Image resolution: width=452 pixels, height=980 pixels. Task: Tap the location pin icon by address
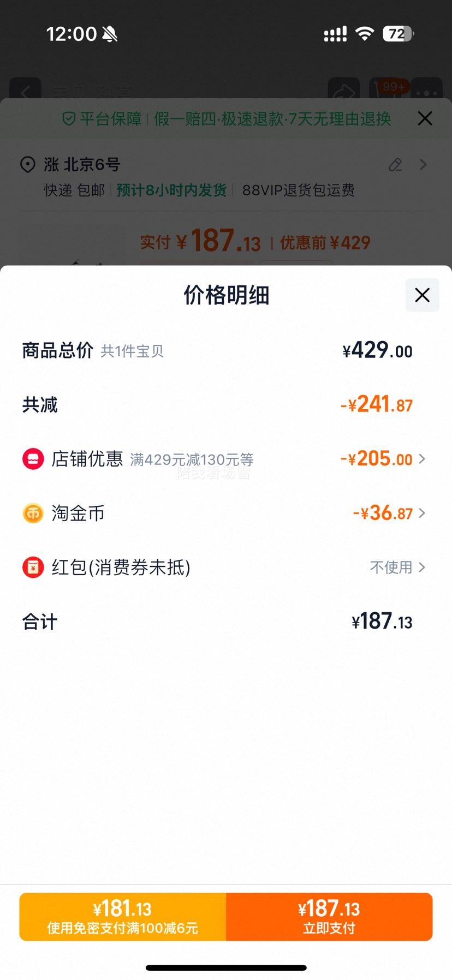[x=28, y=164]
